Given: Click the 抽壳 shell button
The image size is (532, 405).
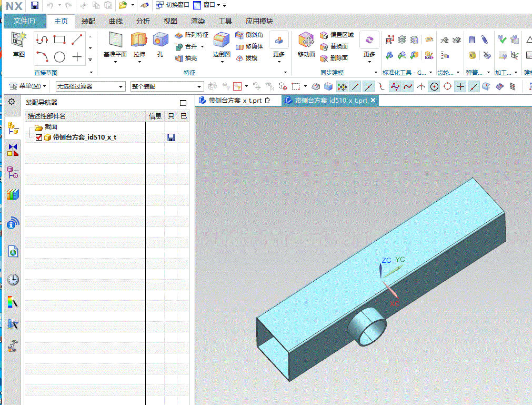Looking at the screenshot, I should pos(186,58).
